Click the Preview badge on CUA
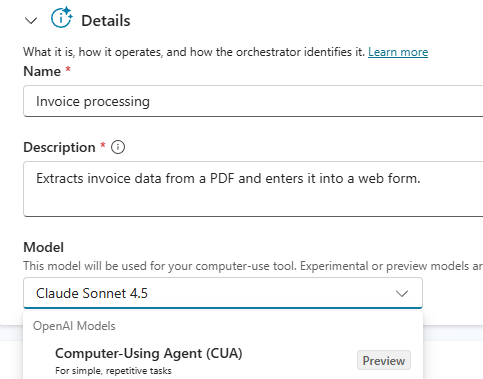483x379 pixels. pyautogui.click(x=384, y=360)
